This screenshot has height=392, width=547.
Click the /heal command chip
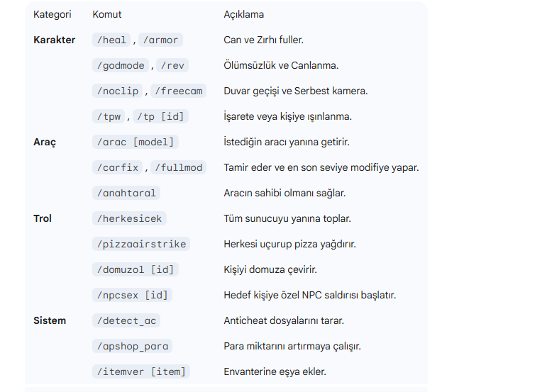[x=111, y=40]
